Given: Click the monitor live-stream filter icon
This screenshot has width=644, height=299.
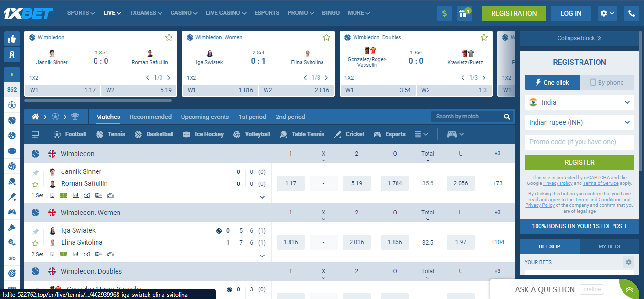Looking at the screenshot, I should pyautogui.click(x=35, y=134).
